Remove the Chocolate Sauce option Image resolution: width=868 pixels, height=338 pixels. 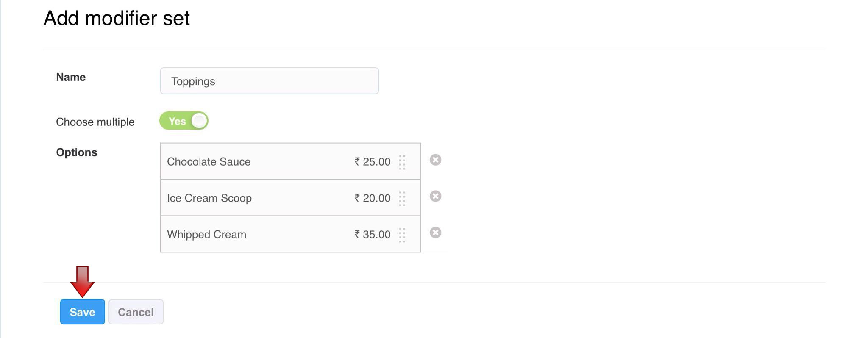435,160
